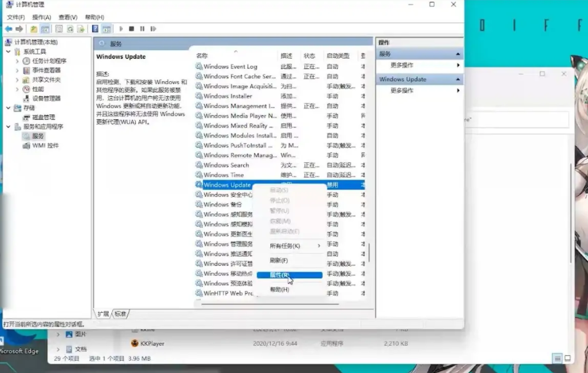Screen dimensions: 588x373
Task: Click the gear icon beside Windows Installer
Action: tap(199, 96)
